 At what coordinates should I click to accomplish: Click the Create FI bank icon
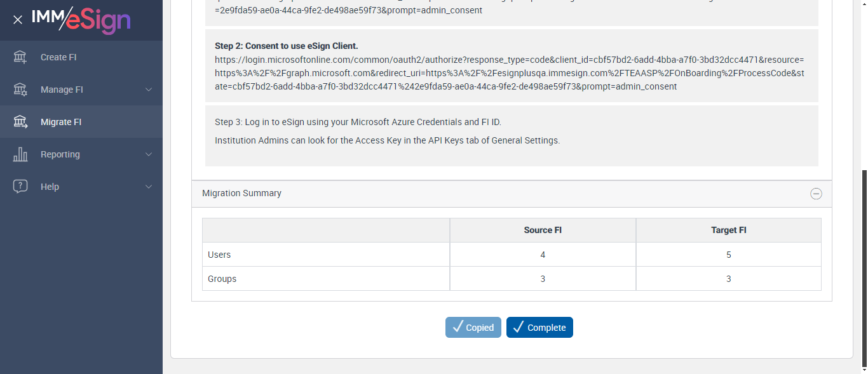point(20,57)
